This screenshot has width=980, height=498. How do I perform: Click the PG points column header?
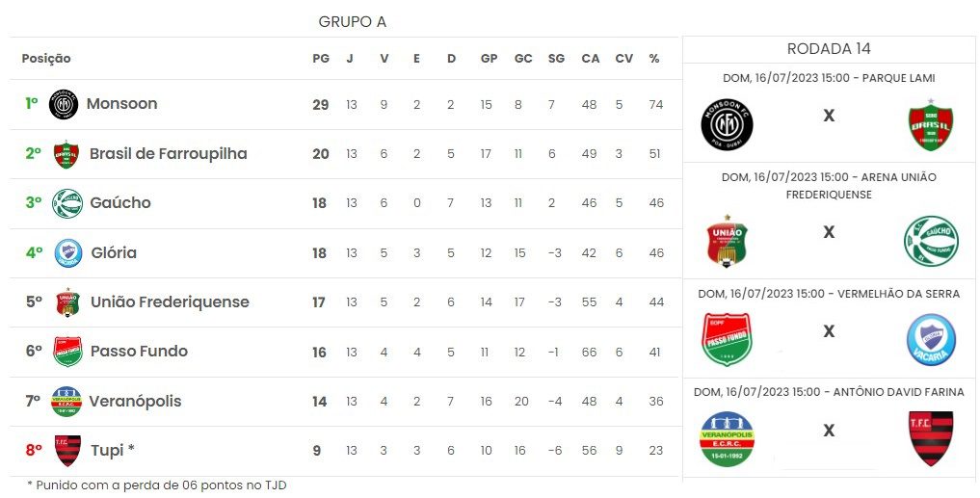pyautogui.click(x=321, y=59)
